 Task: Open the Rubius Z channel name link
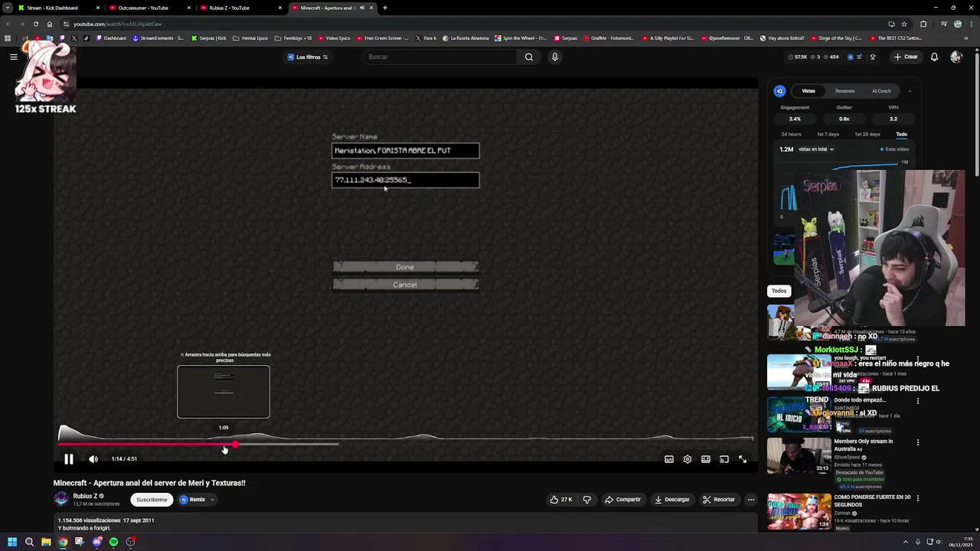coord(85,496)
